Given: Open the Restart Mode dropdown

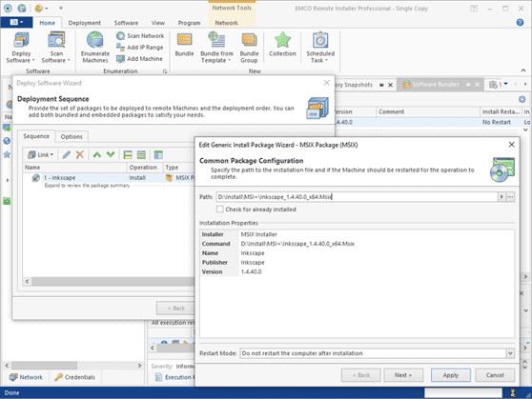Looking at the screenshot, I should pyautogui.click(x=510, y=353).
